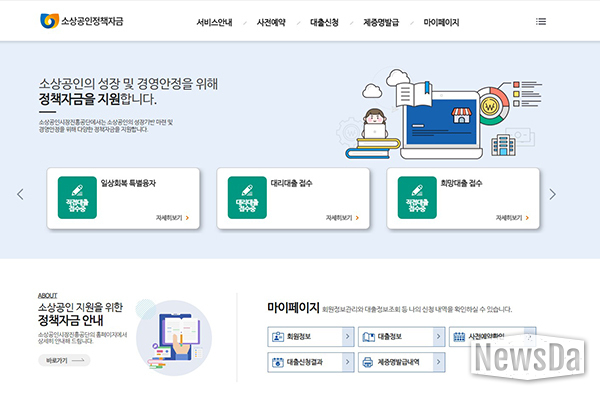Click the 소상공인정책자금 logo

pos(82,21)
